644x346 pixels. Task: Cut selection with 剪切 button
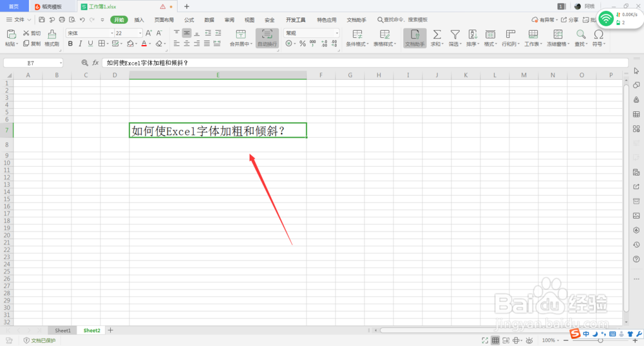32,33
